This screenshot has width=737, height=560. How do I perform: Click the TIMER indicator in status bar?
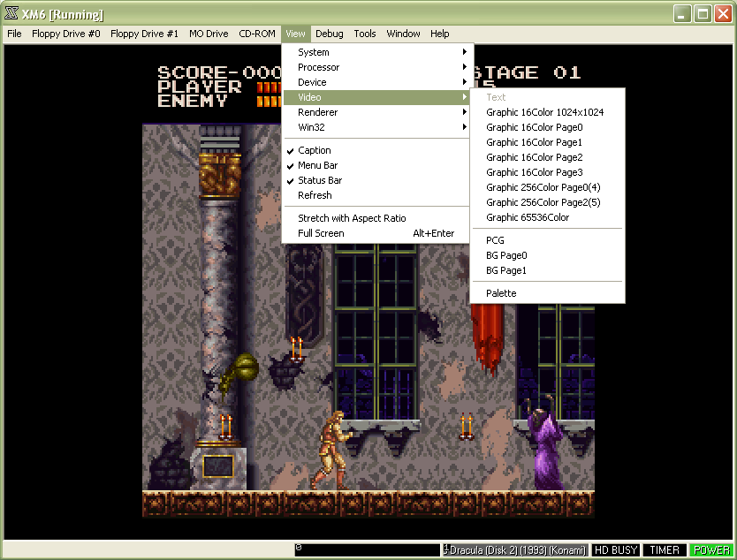pyautogui.click(x=665, y=550)
